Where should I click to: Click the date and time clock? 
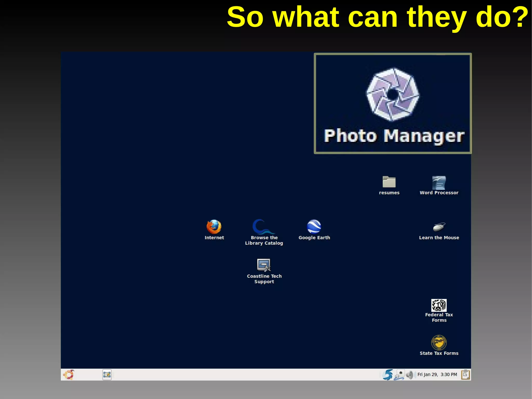pyautogui.click(x=437, y=375)
